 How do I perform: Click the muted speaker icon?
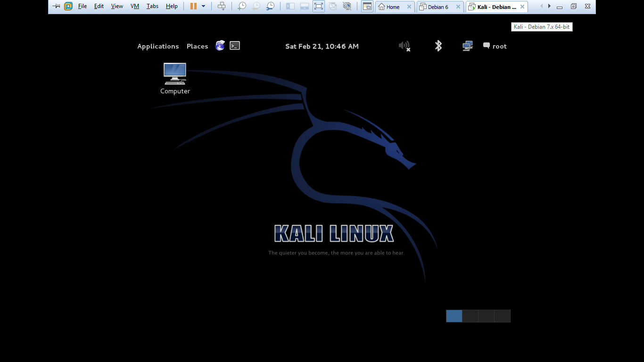(x=404, y=46)
